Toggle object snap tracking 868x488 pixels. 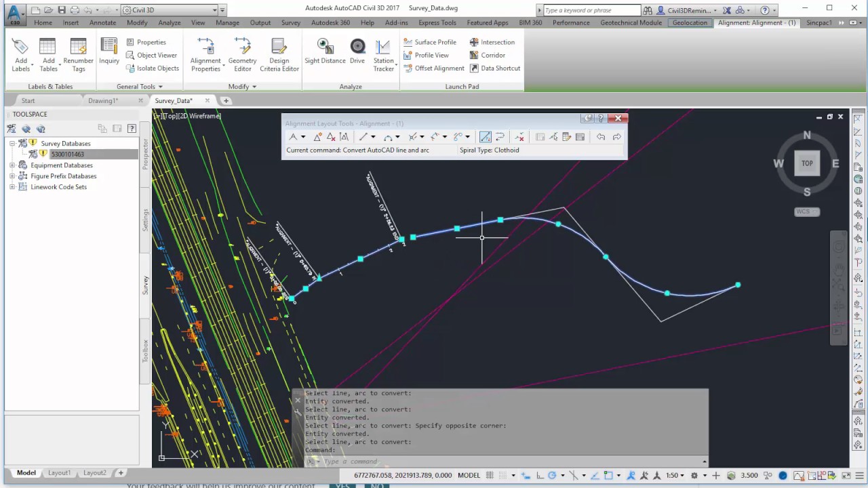[595, 475]
